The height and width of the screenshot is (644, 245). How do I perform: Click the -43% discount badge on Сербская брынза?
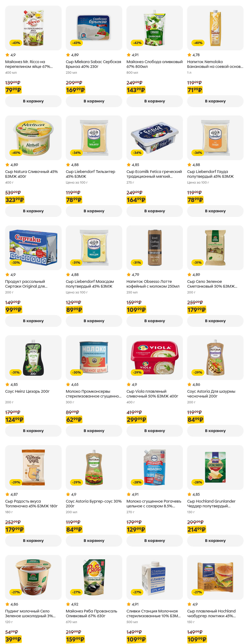(x=76, y=43)
